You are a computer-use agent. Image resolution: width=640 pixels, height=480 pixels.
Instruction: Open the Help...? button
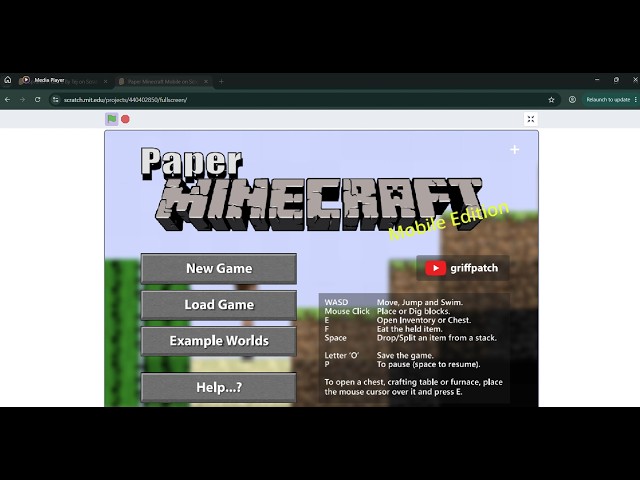219,387
